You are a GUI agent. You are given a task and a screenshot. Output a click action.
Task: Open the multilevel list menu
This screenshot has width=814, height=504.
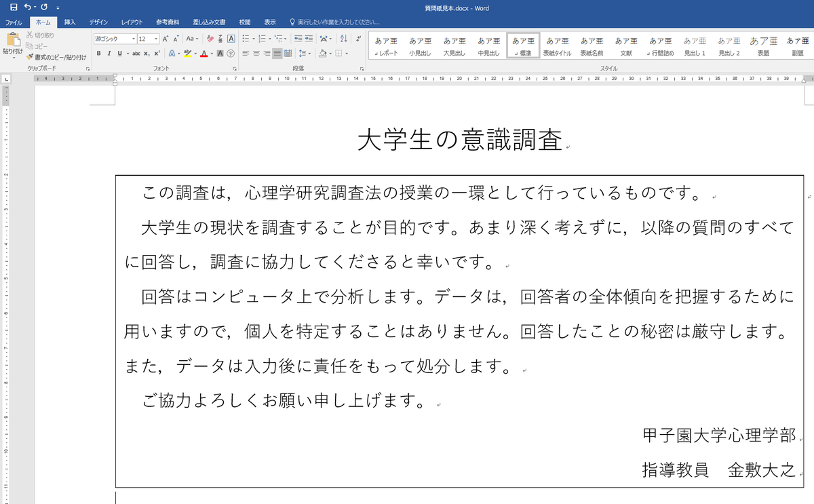279,39
